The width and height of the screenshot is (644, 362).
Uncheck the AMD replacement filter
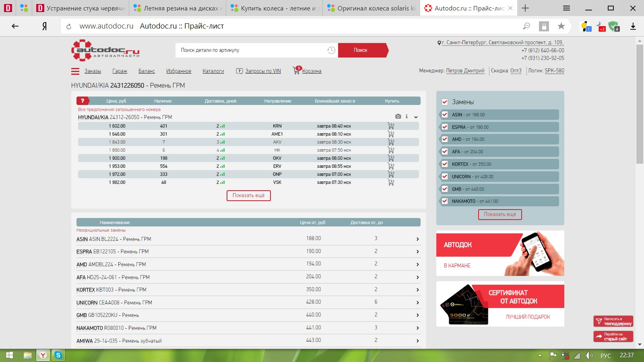(x=445, y=139)
